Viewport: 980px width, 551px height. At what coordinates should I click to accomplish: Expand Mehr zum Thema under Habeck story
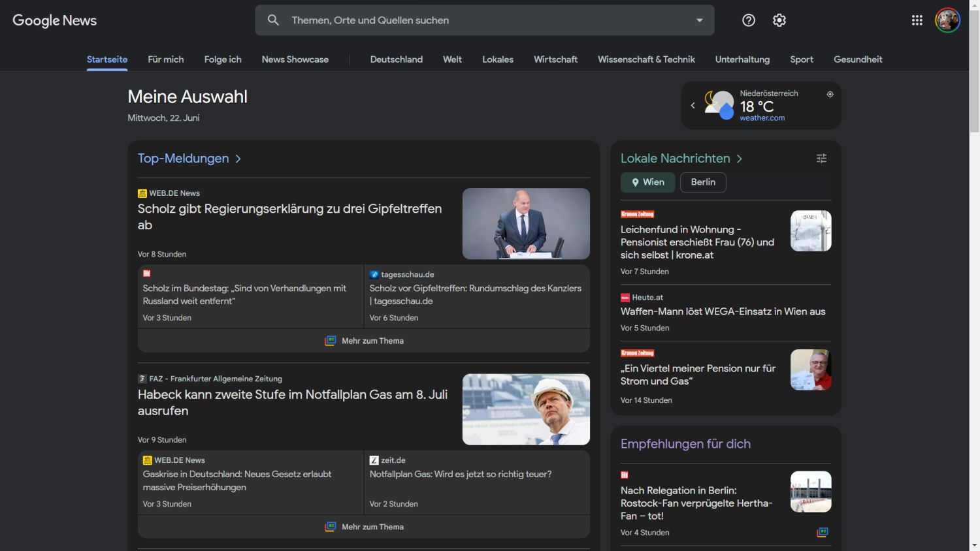364,527
